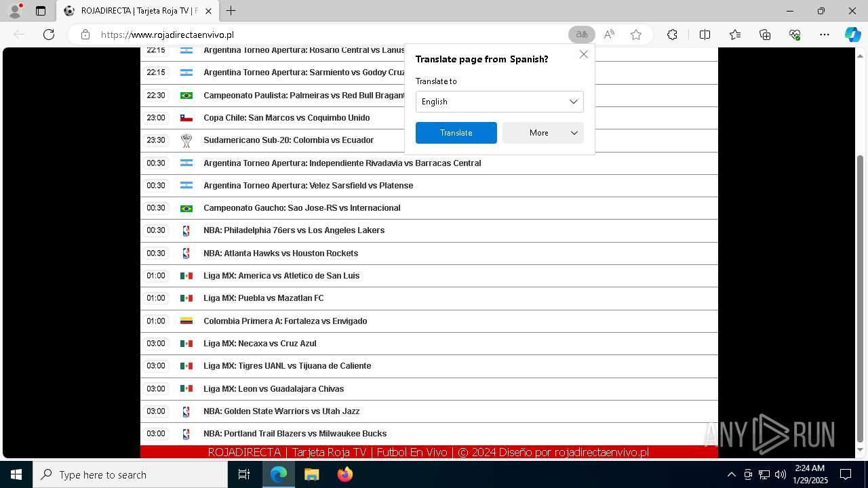Image resolution: width=868 pixels, height=488 pixels.
Task: View site information padlock icon
Action: (85, 35)
